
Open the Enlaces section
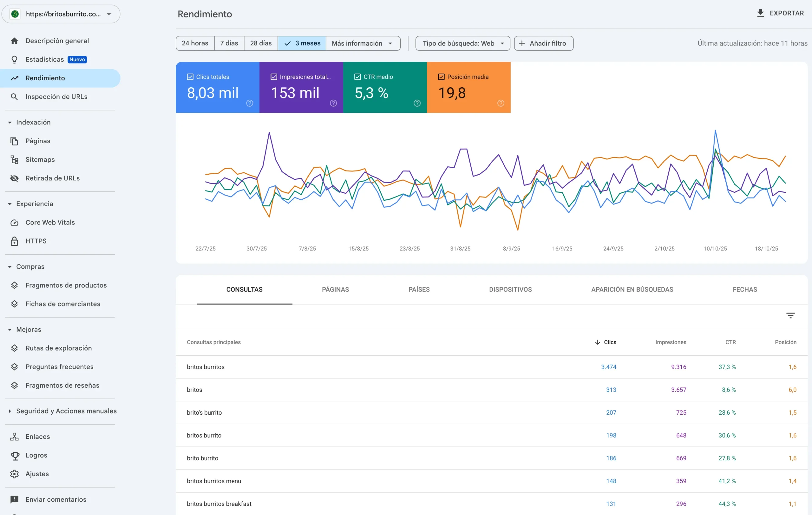pyautogui.click(x=38, y=436)
